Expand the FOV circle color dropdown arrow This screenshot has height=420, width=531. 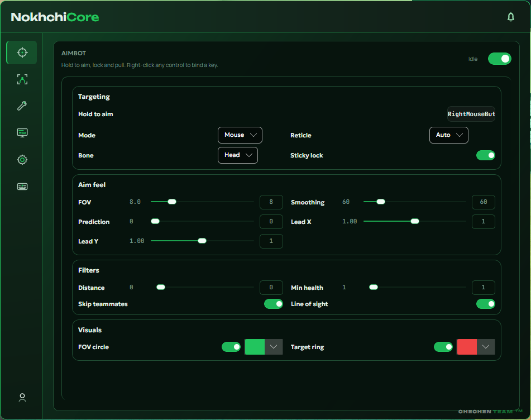pyautogui.click(x=274, y=347)
